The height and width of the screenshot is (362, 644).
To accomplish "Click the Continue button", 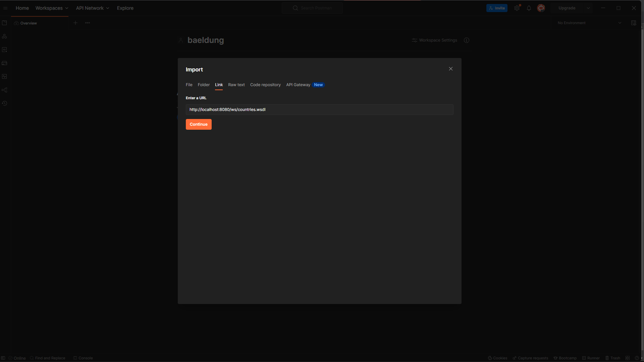I will pos(199,124).
